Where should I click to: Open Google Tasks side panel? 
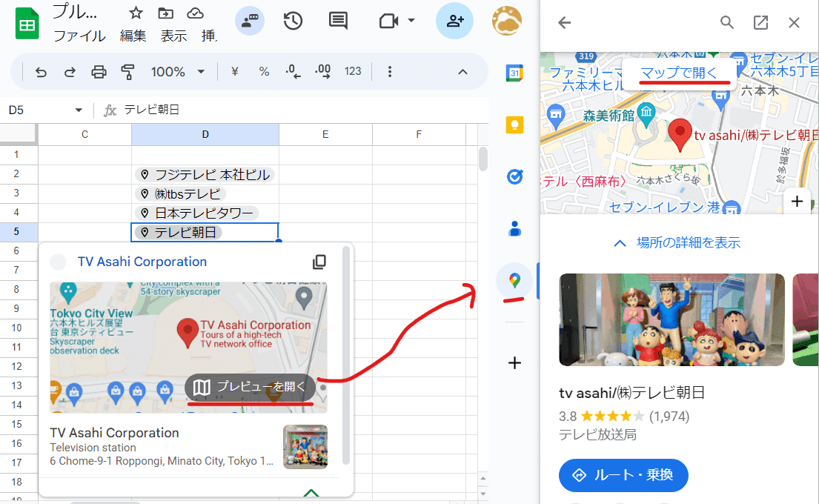pyautogui.click(x=514, y=176)
